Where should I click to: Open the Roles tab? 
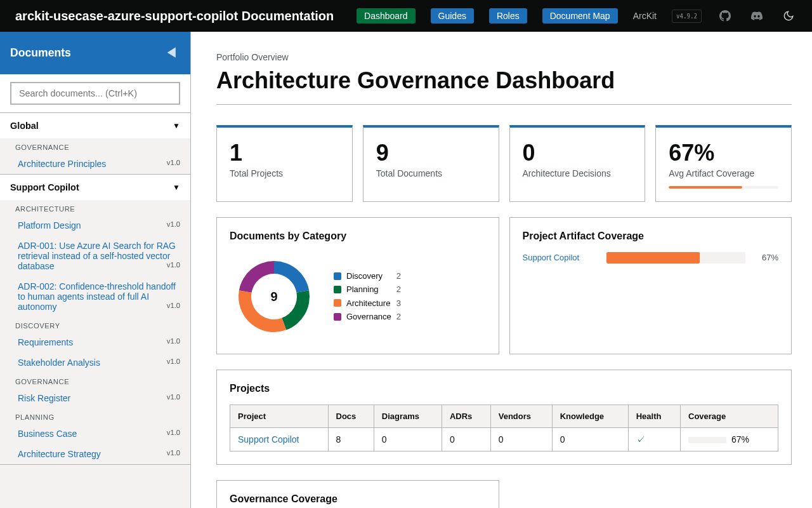pos(508,16)
